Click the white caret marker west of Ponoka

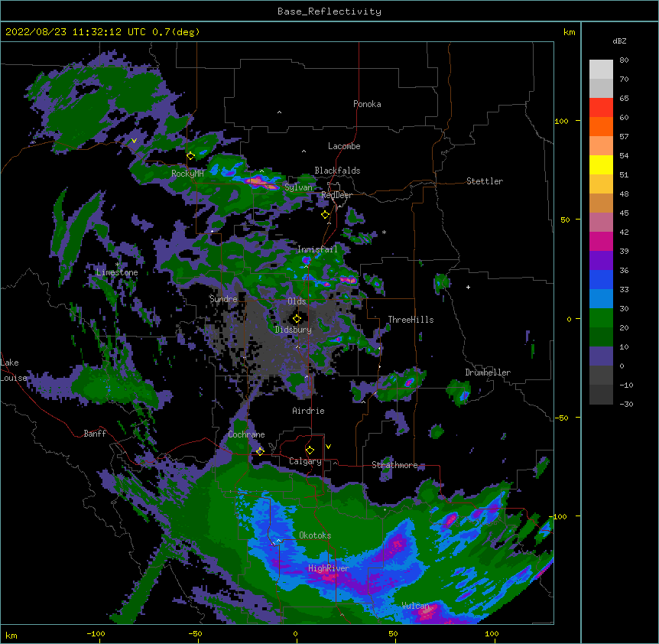(x=279, y=112)
